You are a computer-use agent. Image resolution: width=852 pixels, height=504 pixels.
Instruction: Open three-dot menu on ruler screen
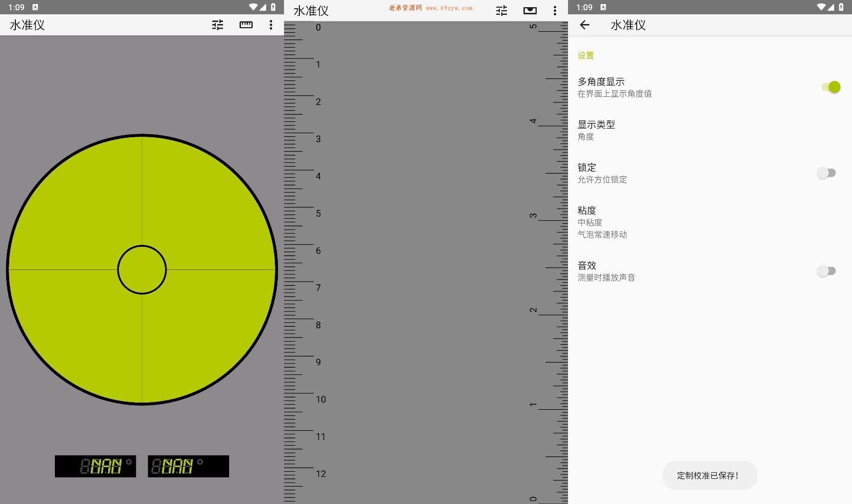coord(555,11)
